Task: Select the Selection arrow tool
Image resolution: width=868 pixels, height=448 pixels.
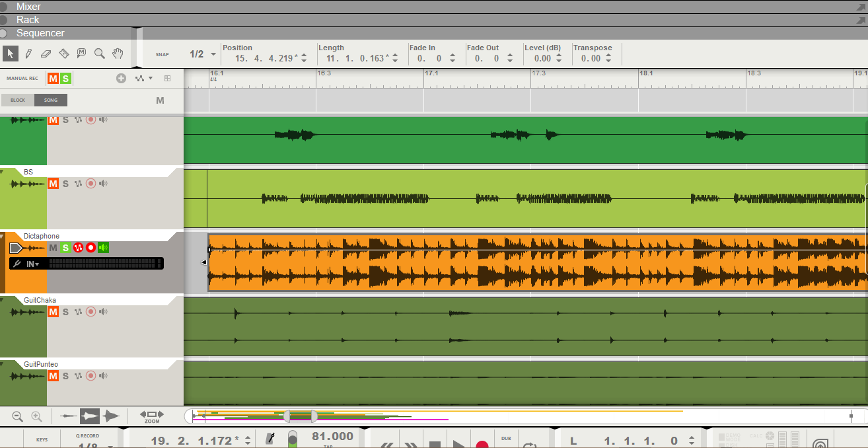Action: point(10,54)
